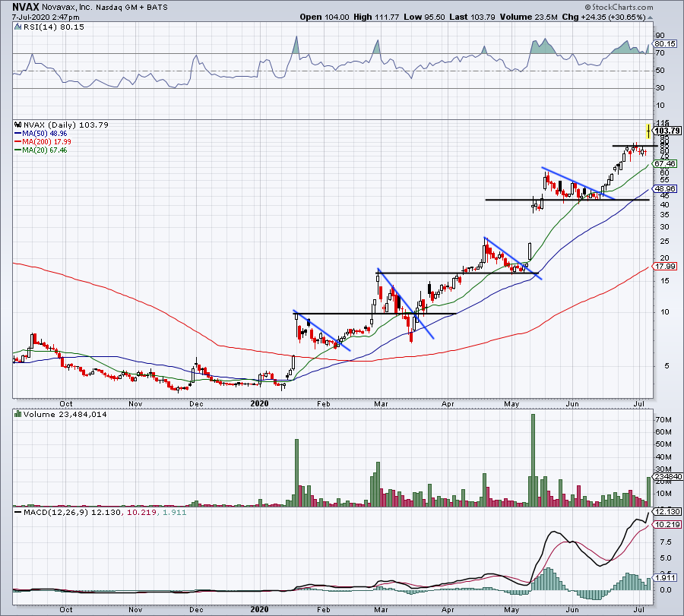Click the NVAX ticker symbol title

(x=26, y=7)
